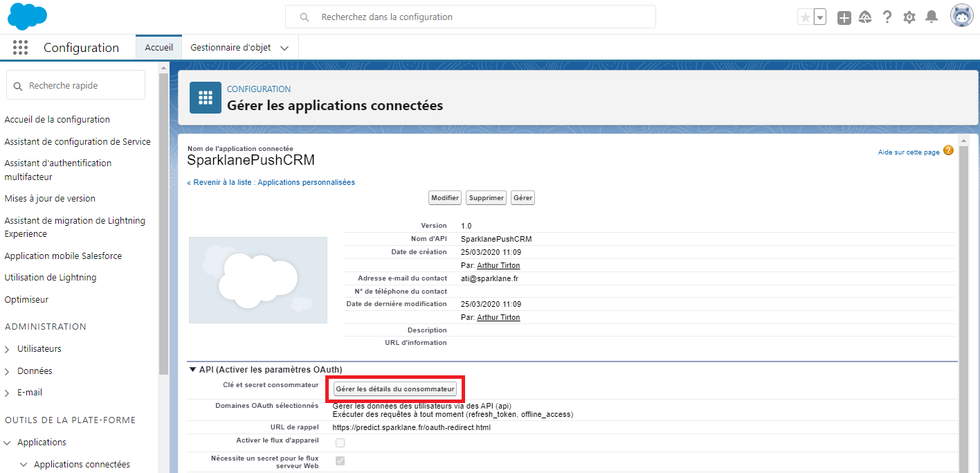Focus the Recherchez dans la configuration field
This screenshot has width=980, height=473.
point(471,17)
